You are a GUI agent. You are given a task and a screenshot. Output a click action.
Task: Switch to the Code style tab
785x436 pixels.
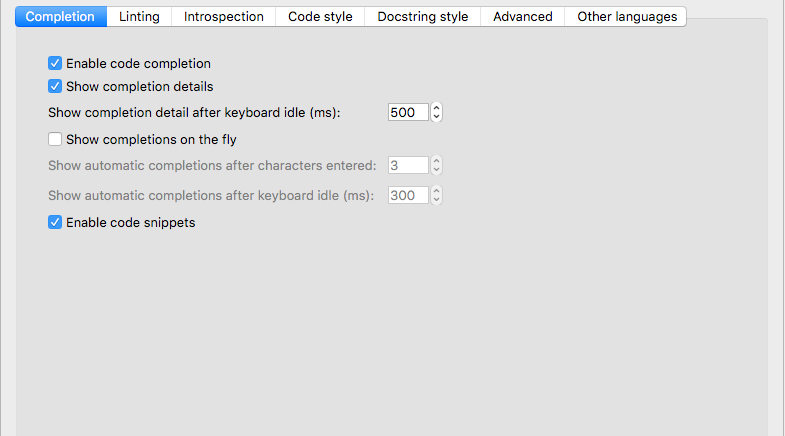click(320, 17)
